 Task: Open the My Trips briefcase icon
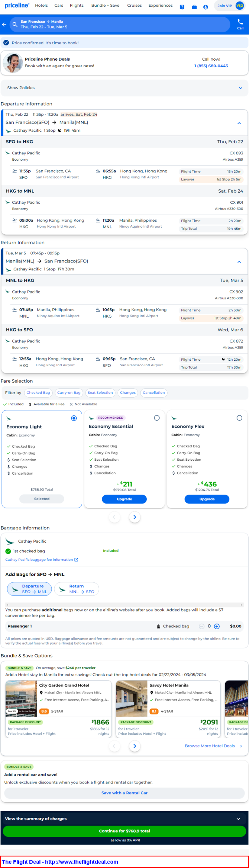(x=194, y=7)
